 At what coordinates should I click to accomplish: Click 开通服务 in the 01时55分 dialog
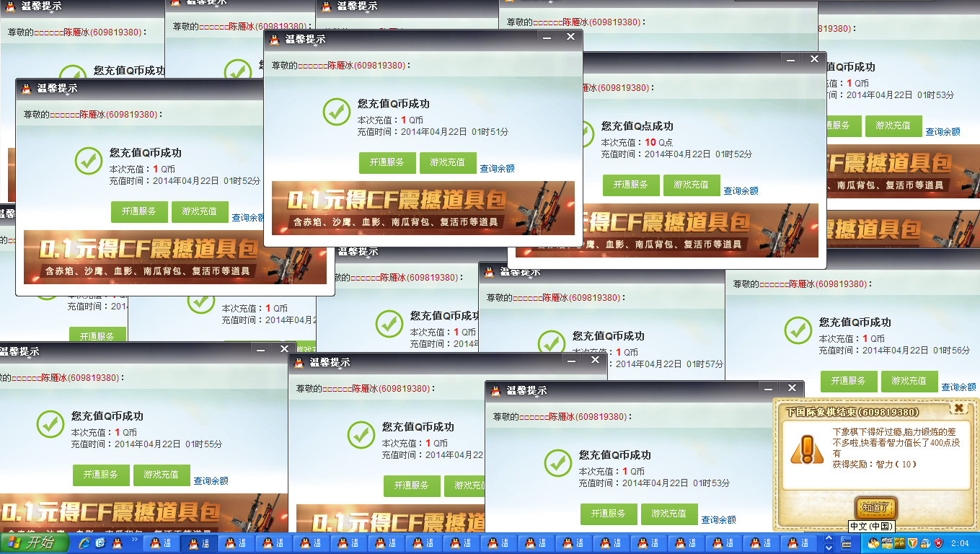pyautogui.click(x=101, y=475)
